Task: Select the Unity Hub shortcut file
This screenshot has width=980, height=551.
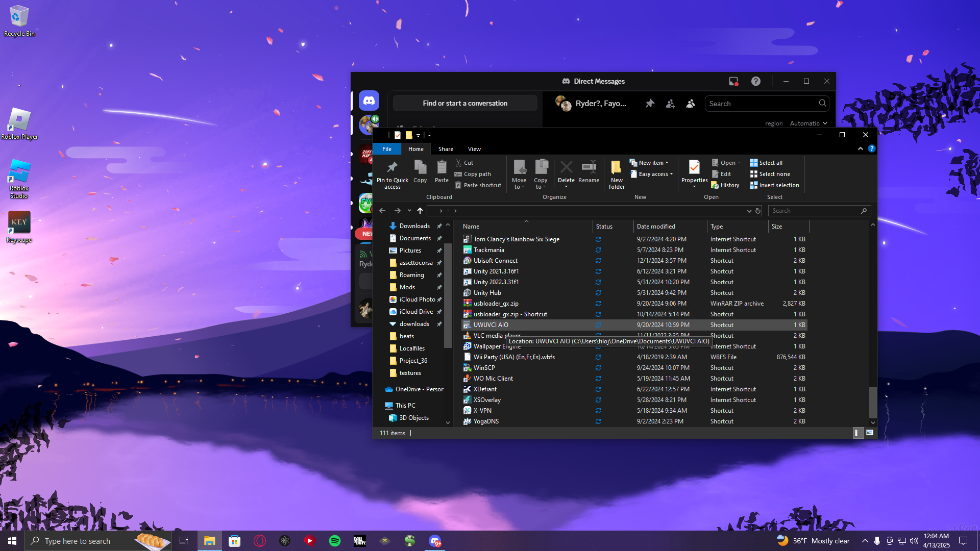Action: [634, 293]
